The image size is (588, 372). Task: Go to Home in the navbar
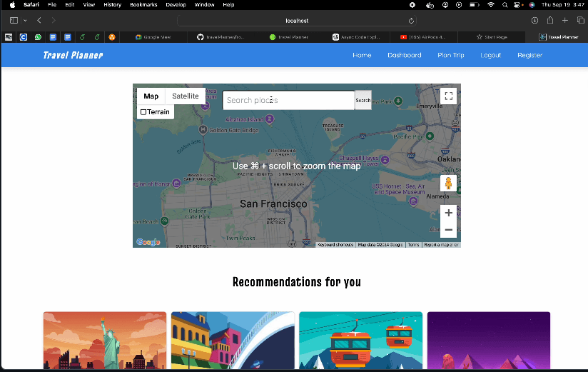(362, 55)
